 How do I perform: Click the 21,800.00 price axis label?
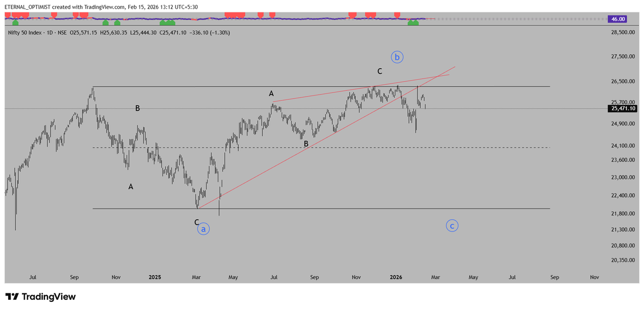(623, 214)
